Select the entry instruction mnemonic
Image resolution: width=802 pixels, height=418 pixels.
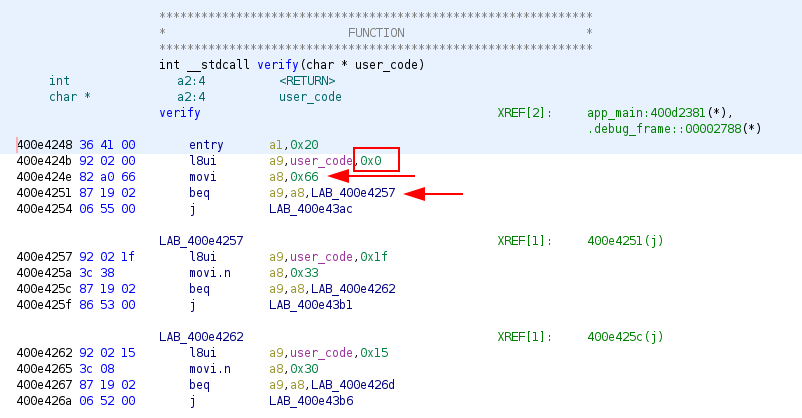click(x=206, y=145)
